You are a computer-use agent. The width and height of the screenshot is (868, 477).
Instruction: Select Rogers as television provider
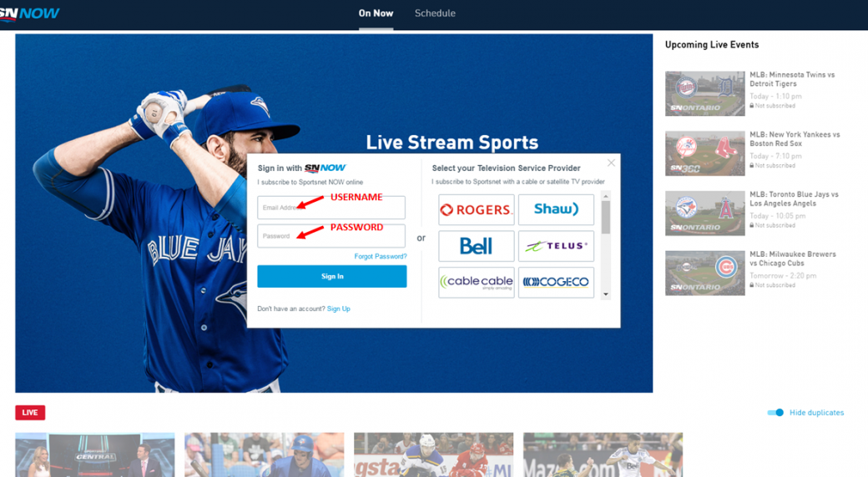476,210
